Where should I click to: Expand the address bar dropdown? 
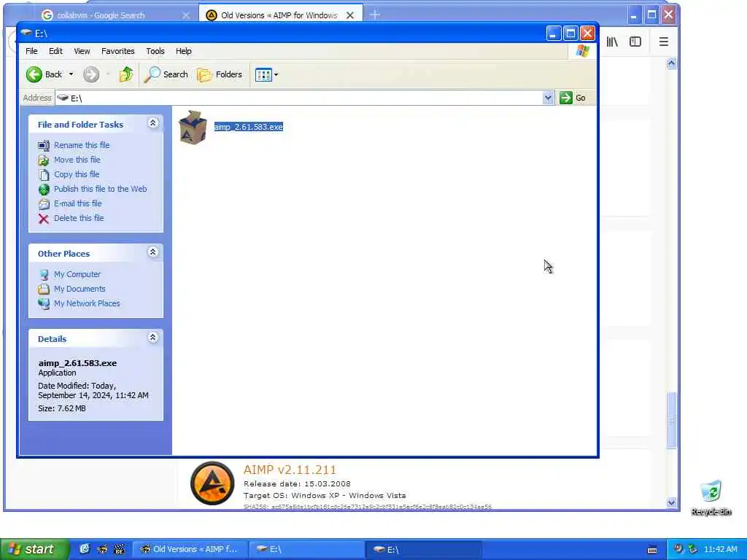click(x=548, y=98)
